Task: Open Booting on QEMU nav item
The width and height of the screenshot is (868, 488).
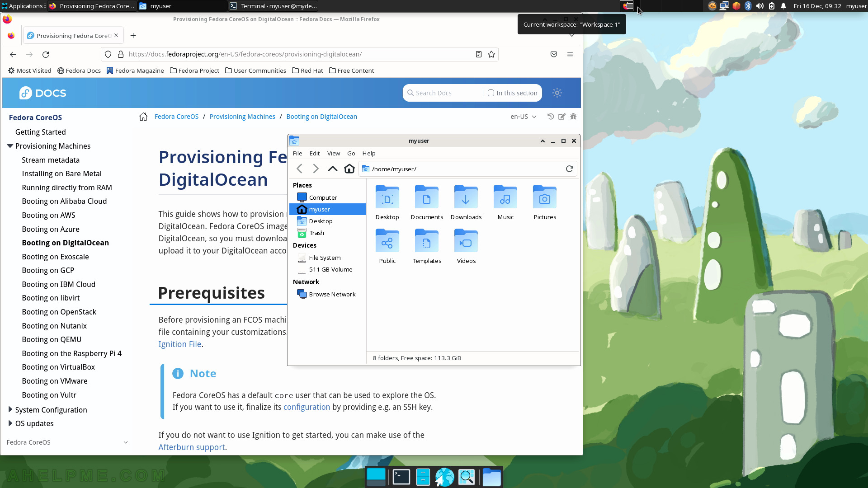Action: 52,339
